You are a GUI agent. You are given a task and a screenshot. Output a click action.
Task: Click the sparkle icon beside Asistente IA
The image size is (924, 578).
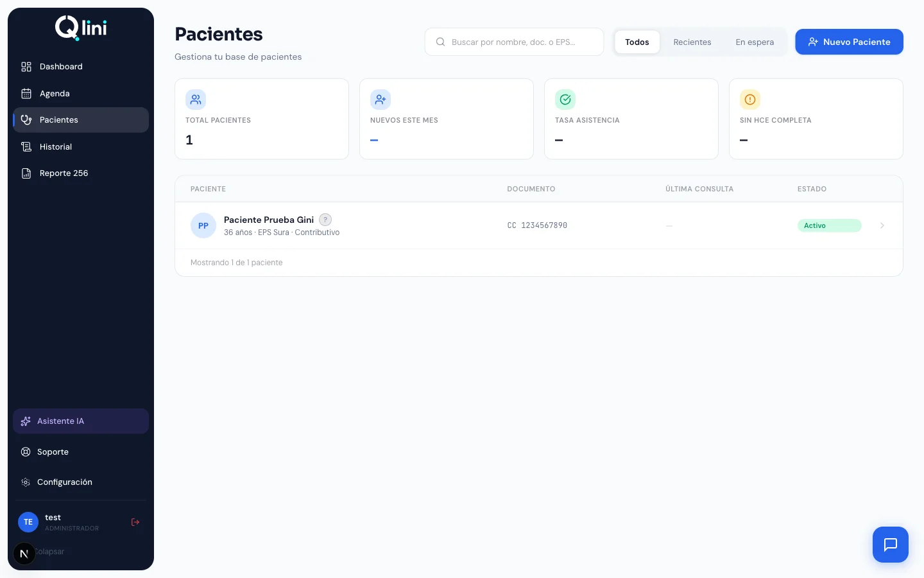pyautogui.click(x=26, y=421)
